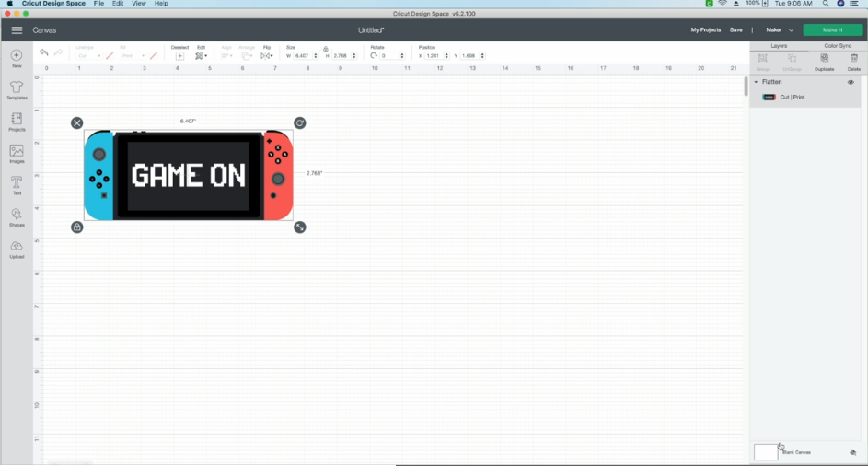This screenshot has width=868, height=466.
Task: Open the Templates panel
Action: coord(17,90)
